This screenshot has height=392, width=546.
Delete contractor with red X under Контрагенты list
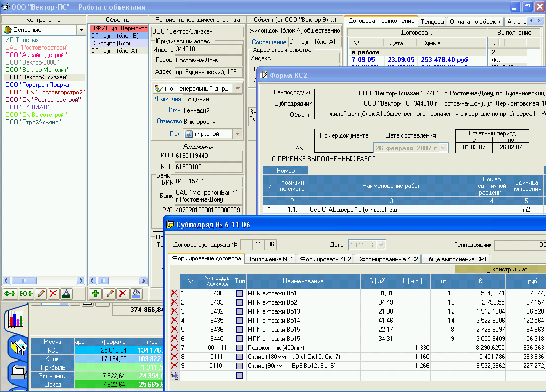[53, 294]
